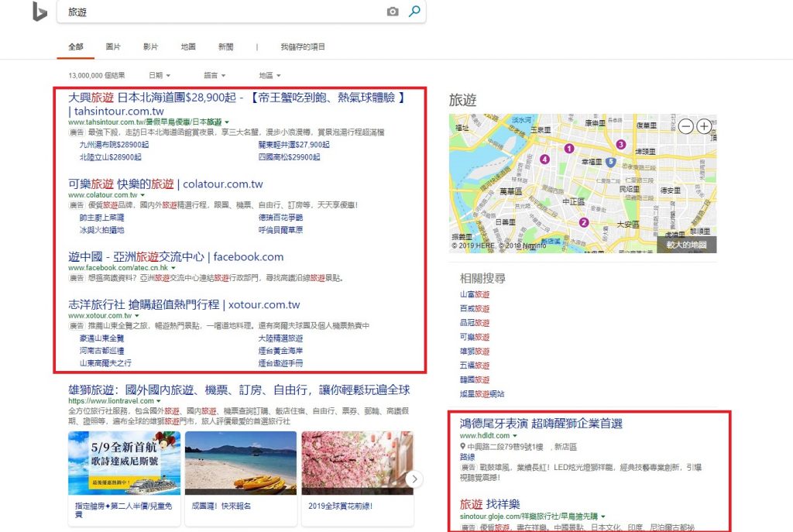
Task: Click sitelink 北陸立山$28900起
Action: 110,157
